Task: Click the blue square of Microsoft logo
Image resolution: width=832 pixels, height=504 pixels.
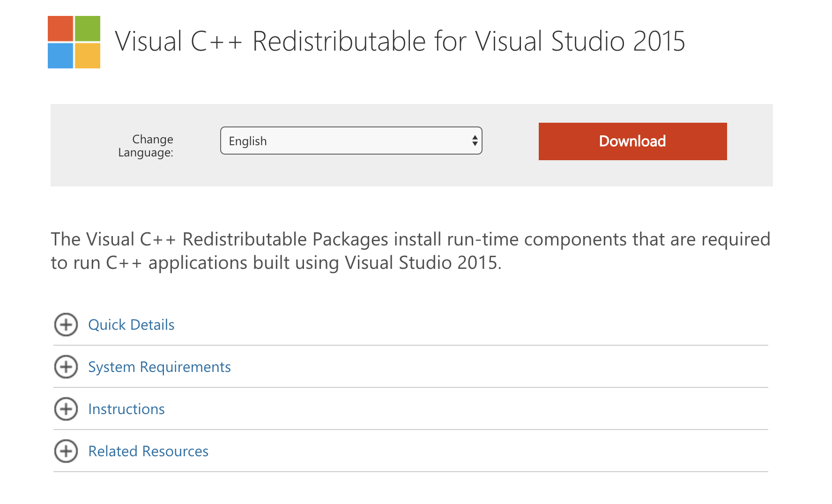Action: 60,56
